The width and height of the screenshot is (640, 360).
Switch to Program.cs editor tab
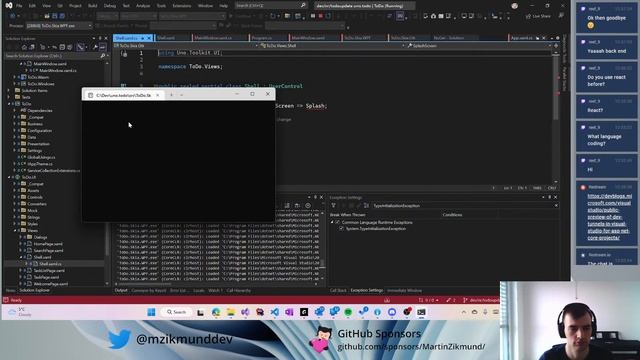point(262,38)
